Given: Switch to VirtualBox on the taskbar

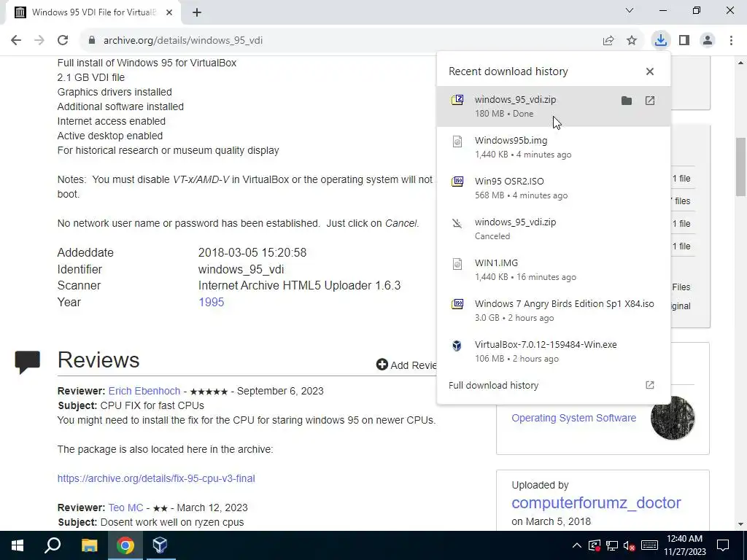Looking at the screenshot, I should (x=160, y=545).
